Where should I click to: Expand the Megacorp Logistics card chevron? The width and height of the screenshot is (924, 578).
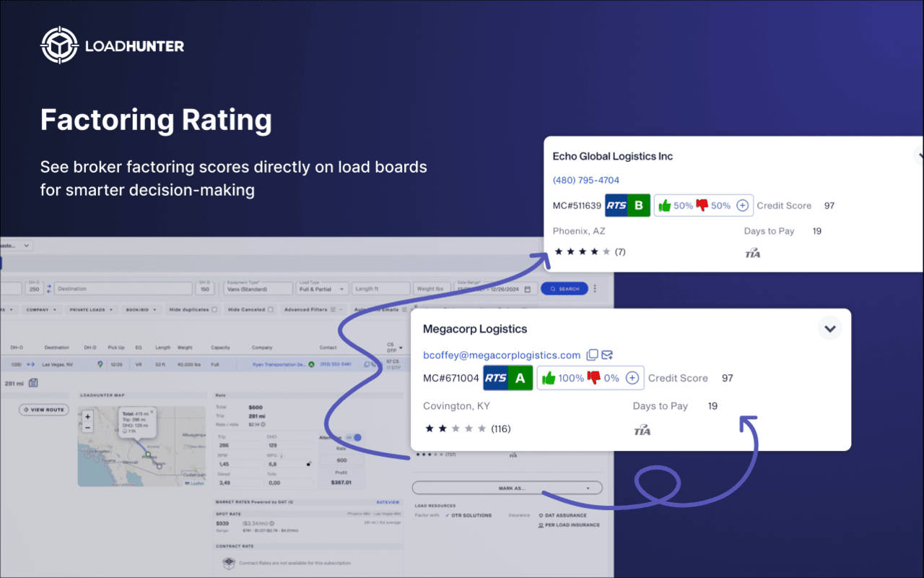(830, 329)
